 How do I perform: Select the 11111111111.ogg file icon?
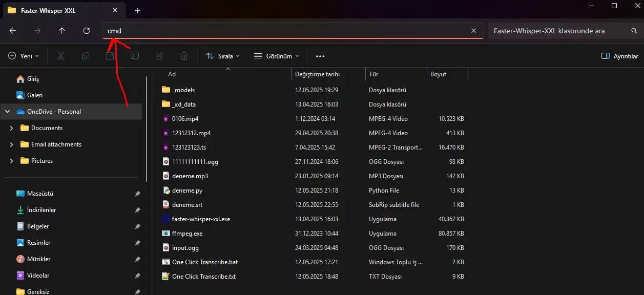click(165, 161)
